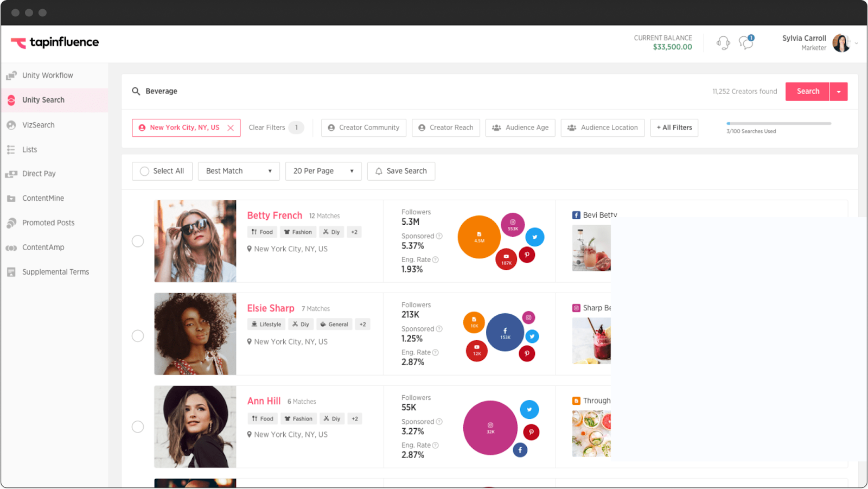The image size is (868, 489).
Task: Click Ann Hill's Eng. Rate info icon
Action: (x=436, y=446)
